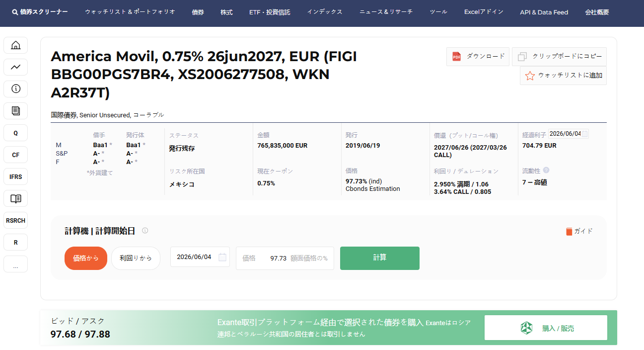Click the 流動性 help question mark icon
Image resolution: width=644 pixels, height=350 pixels.
(x=546, y=170)
